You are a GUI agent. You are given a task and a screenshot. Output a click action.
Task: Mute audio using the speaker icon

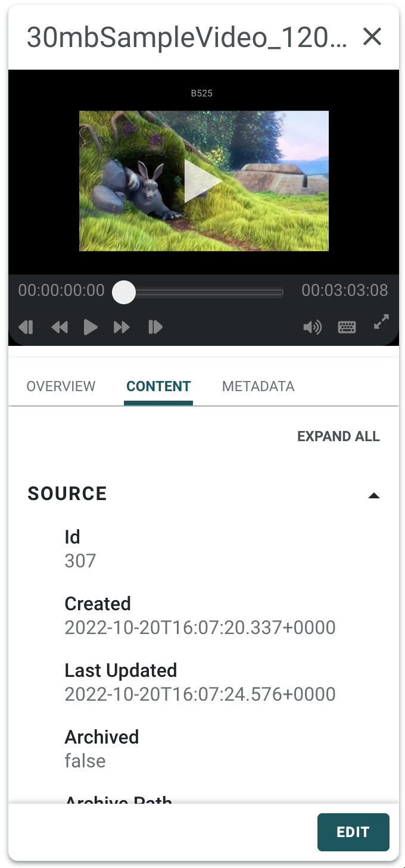[312, 327]
